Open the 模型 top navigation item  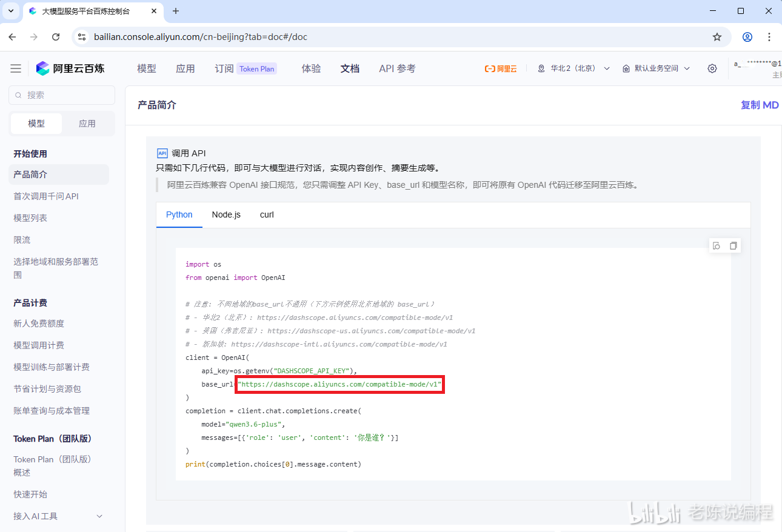coord(147,68)
